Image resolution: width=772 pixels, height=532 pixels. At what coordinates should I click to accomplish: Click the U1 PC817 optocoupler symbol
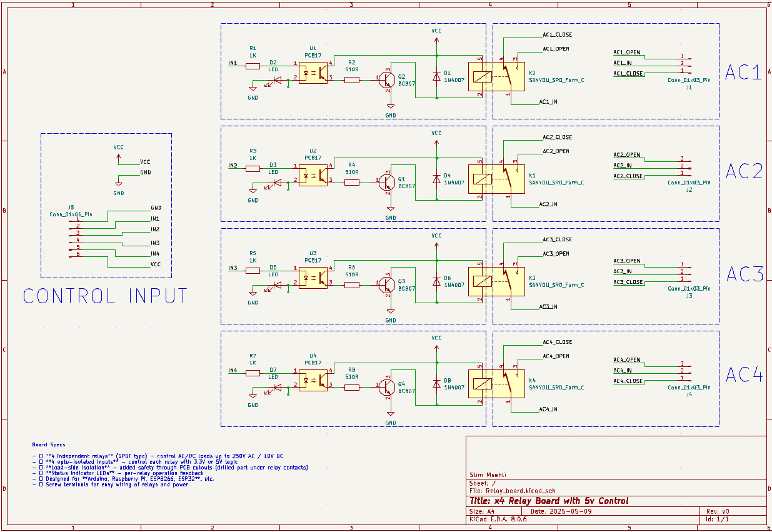click(313, 72)
